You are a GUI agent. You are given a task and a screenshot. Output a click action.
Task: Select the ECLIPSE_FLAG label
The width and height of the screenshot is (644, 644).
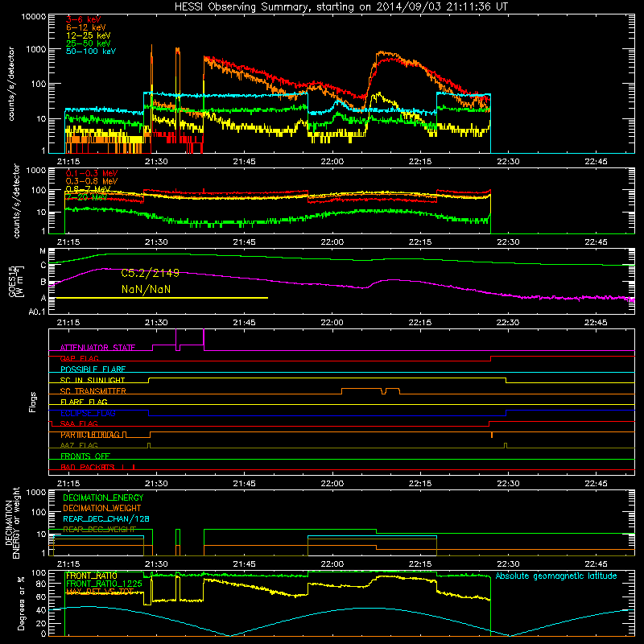pos(88,413)
